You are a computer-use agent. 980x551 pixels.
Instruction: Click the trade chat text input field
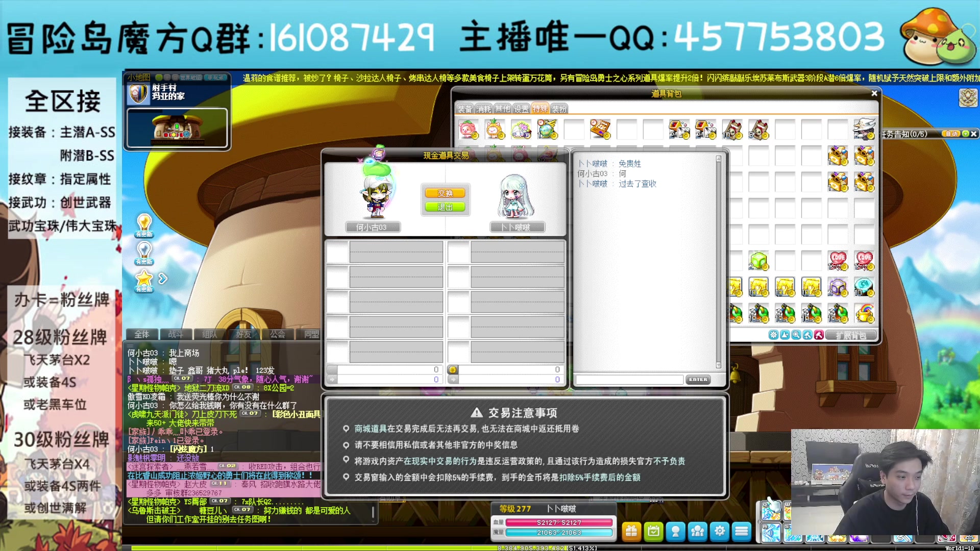629,380
